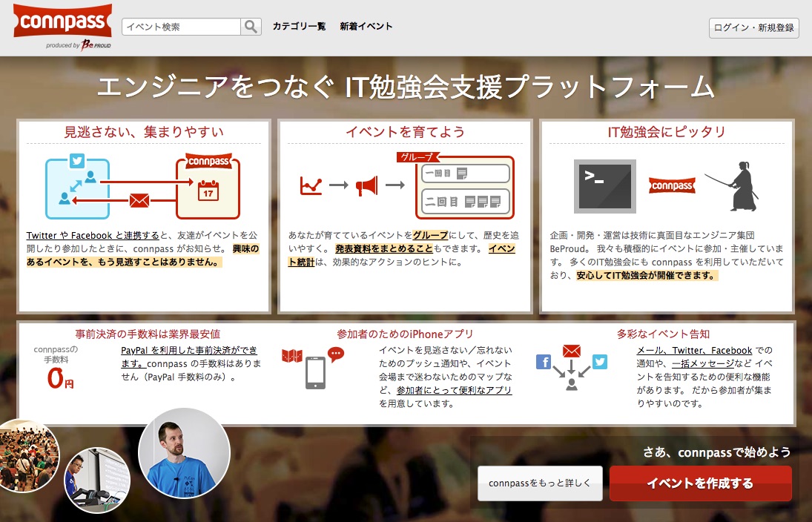Image resolution: width=812 pixels, height=522 pixels.
Task: Click the red speech bubble icon
Action: [x=336, y=354]
